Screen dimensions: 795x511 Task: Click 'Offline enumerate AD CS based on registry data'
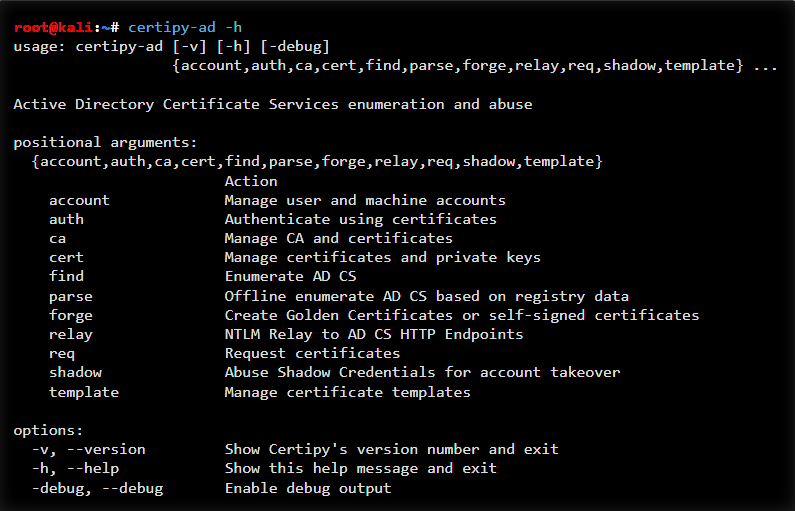pyautogui.click(x=426, y=296)
